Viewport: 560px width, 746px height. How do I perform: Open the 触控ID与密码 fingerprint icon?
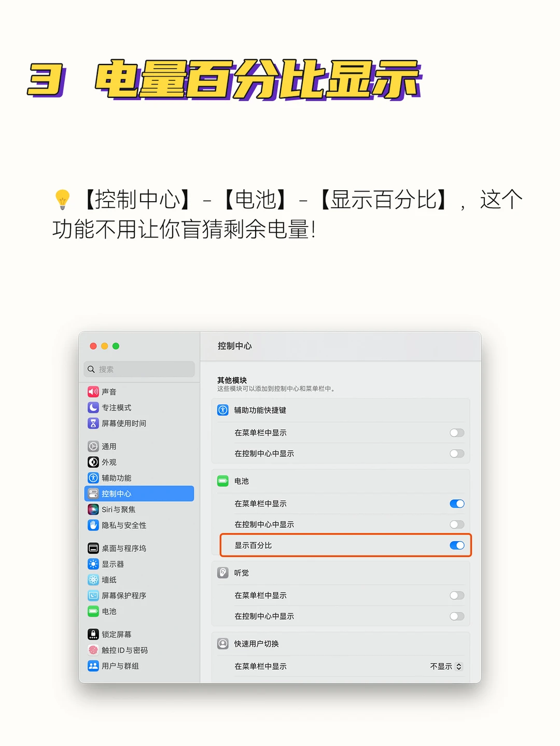(x=93, y=650)
